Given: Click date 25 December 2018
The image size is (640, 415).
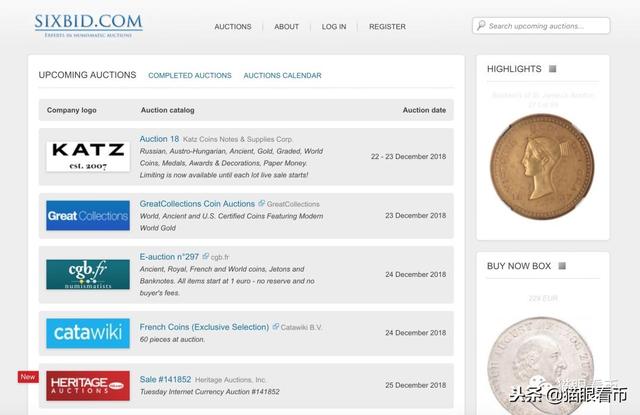Looking at the screenshot, I should (x=416, y=385).
